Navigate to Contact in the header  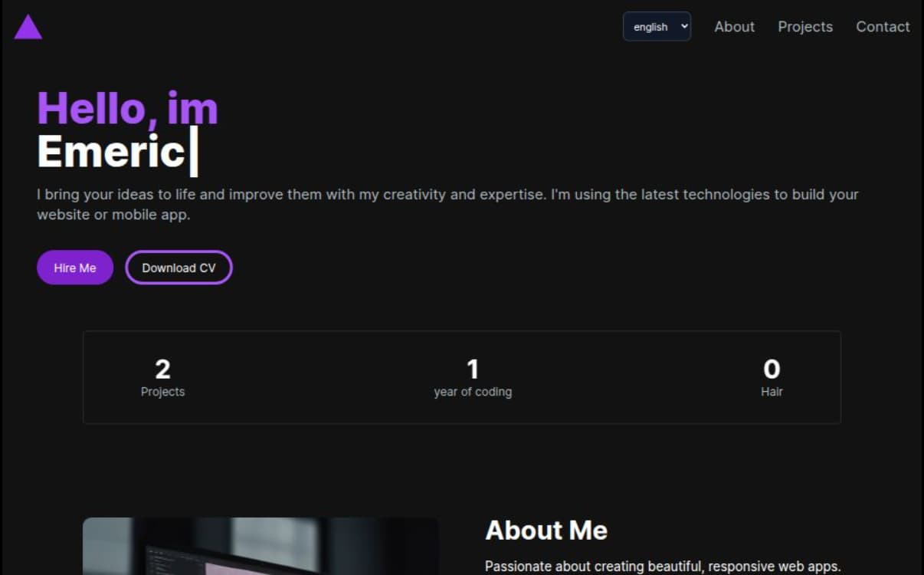point(882,27)
